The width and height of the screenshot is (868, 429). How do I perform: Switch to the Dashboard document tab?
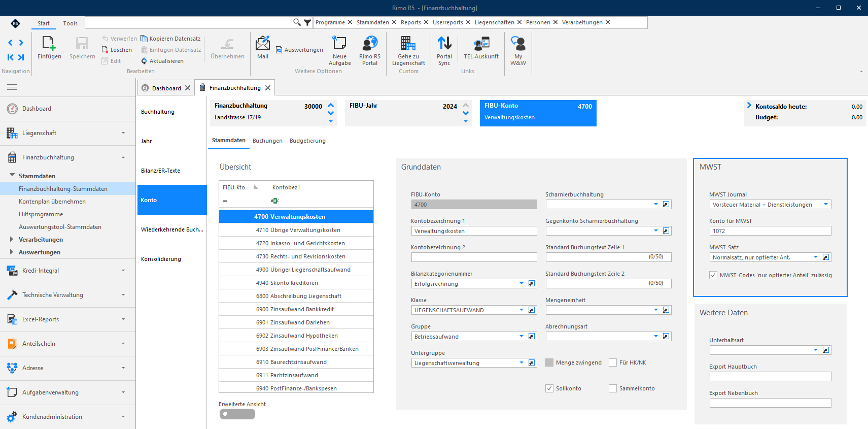166,88
